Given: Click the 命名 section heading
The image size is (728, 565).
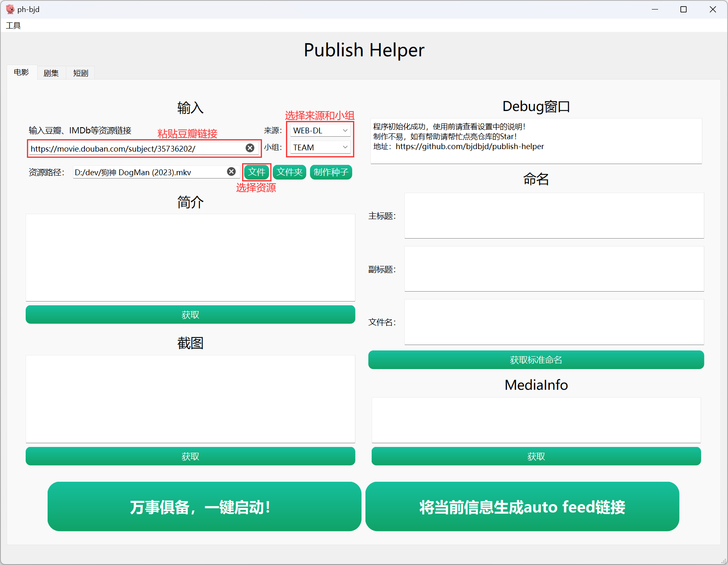Looking at the screenshot, I should [536, 179].
